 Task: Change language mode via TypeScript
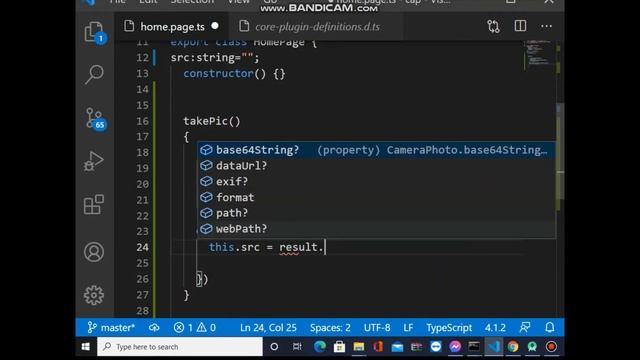tap(449, 327)
